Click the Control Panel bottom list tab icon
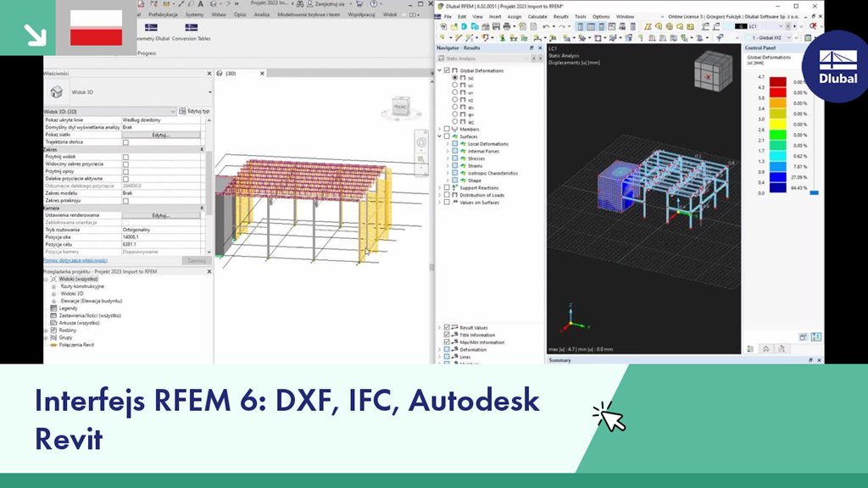The image size is (868, 488). (751, 348)
